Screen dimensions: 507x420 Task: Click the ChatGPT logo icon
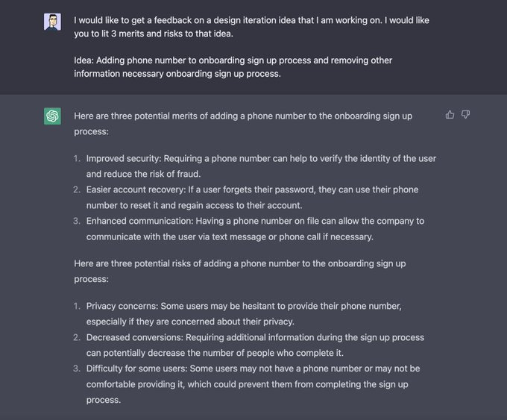52,116
